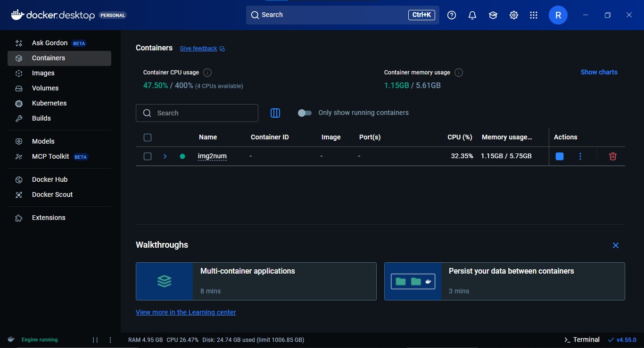
Task: Open the Terminal from the status bar
Action: (x=582, y=339)
